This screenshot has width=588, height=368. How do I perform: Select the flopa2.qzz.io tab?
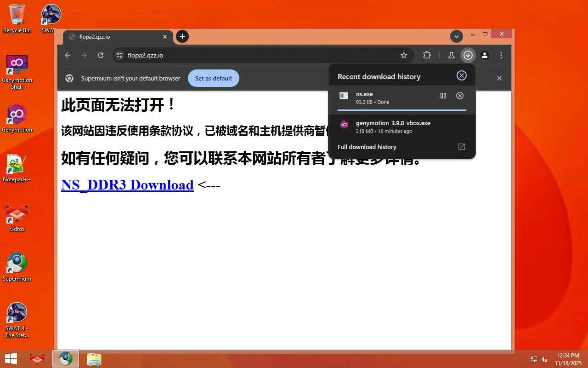click(118, 37)
